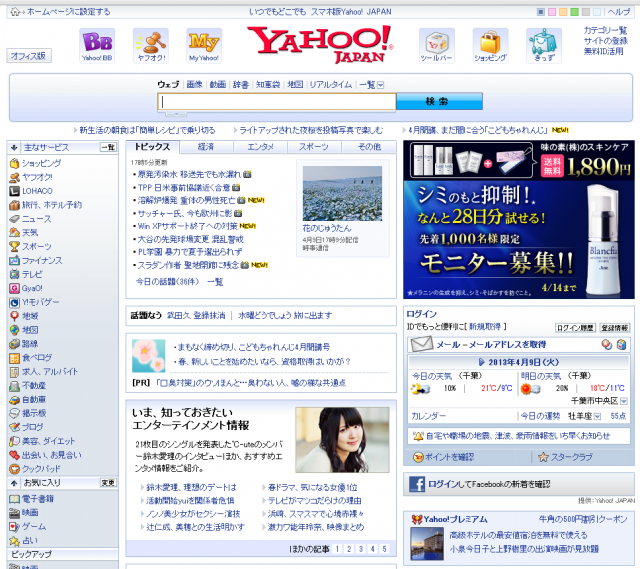
Task: Click the Facebook logo icon
Action: point(417,484)
